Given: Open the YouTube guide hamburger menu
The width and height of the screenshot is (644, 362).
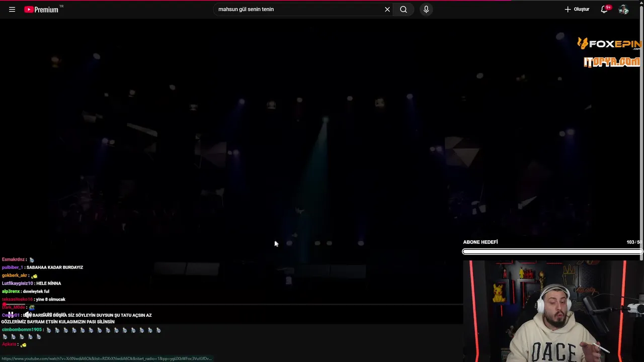Looking at the screenshot, I should [12, 10].
